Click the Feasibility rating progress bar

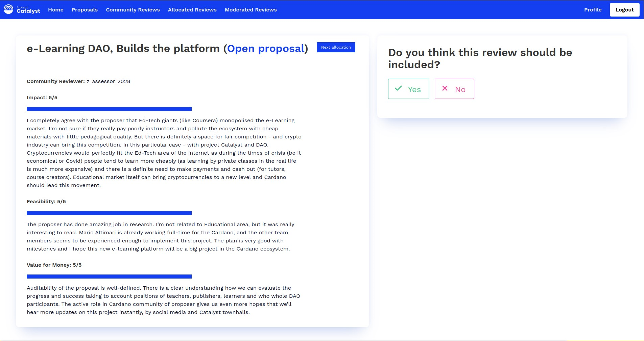tap(109, 213)
